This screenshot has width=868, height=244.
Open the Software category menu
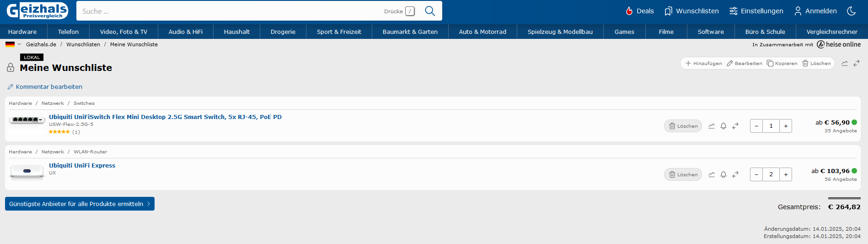(x=711, y=32)
